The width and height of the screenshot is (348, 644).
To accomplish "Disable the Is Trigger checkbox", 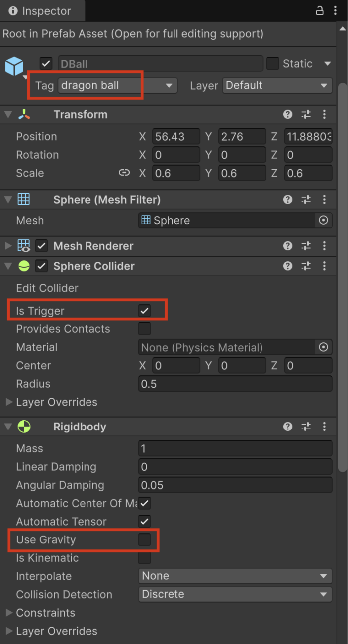I will tap(144, 311).
